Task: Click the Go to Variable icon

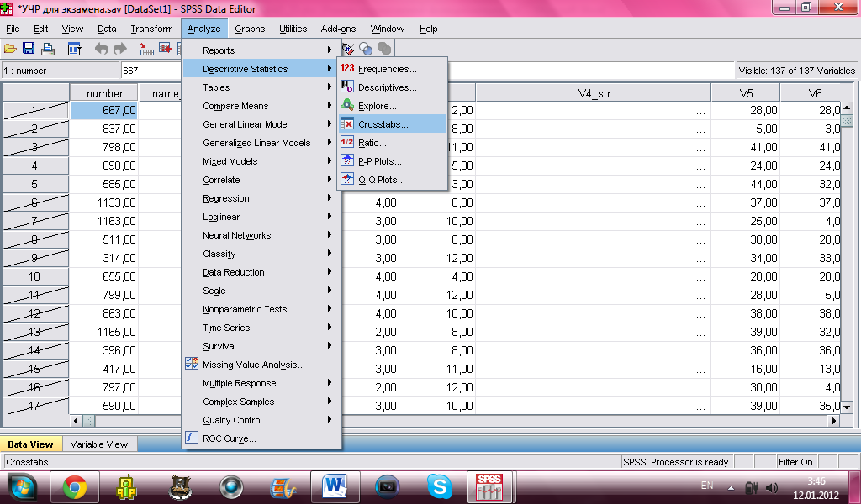Action: [166, 49]
